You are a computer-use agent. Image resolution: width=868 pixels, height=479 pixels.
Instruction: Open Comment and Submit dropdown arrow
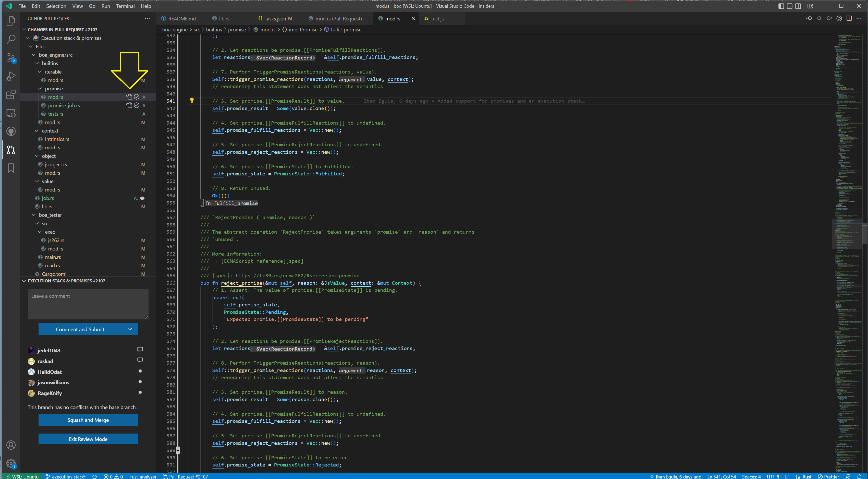coord(130,329)
